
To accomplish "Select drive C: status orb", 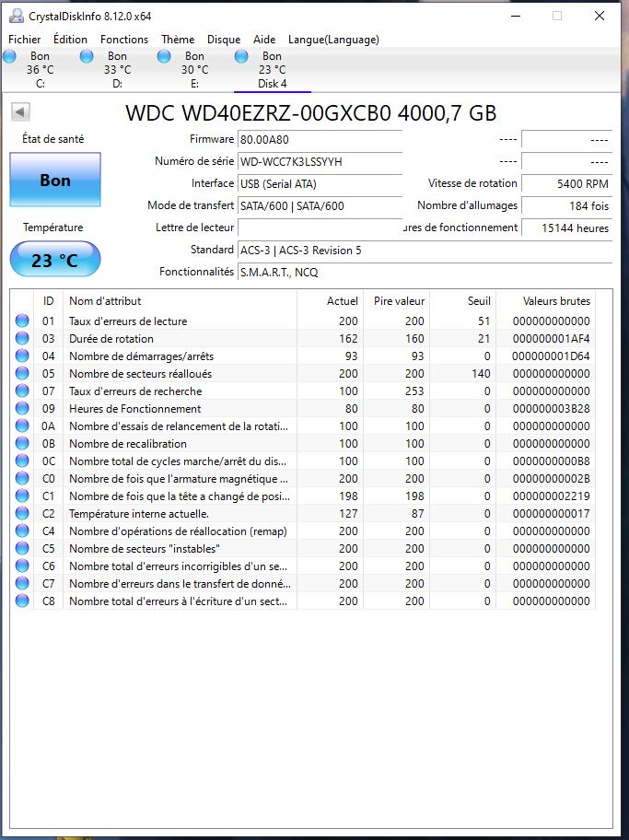I will pos(10,57).
